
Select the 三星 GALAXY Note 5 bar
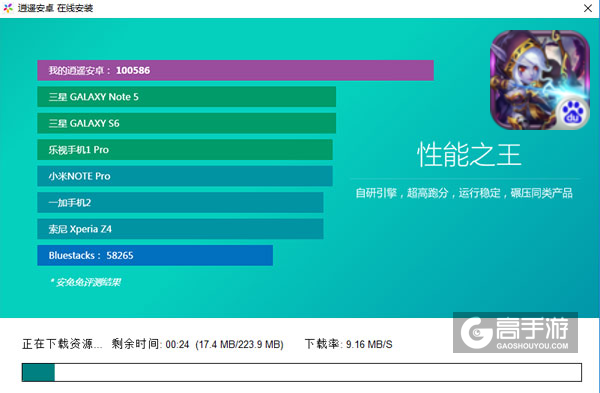point(186,97)
